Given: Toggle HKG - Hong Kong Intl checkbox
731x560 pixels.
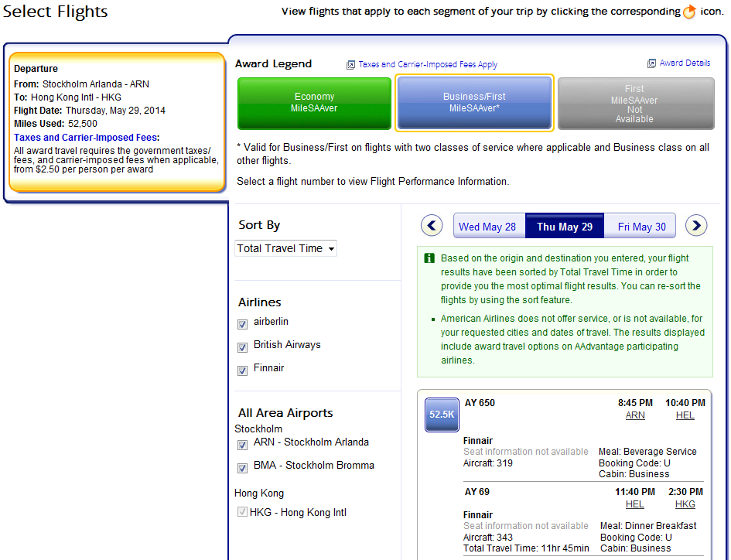Looking at the screenshot, I should tap(242, 511).
